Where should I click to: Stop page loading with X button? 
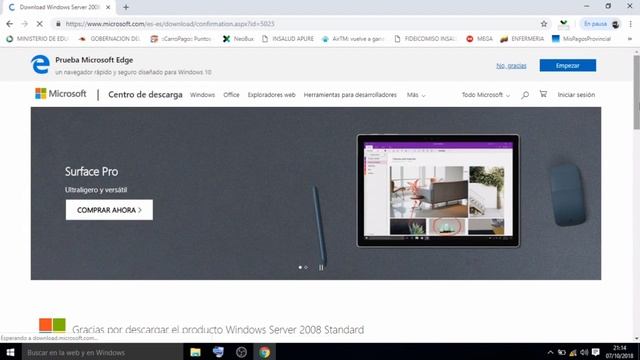tap(40, 24)
